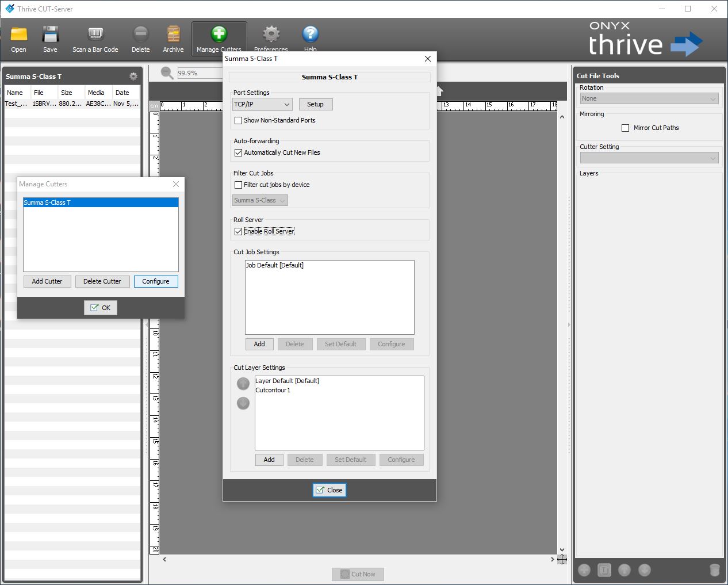Open the TCP/IP port dropdown
This screenshot has height=585, width=728.
click(262, 104)
